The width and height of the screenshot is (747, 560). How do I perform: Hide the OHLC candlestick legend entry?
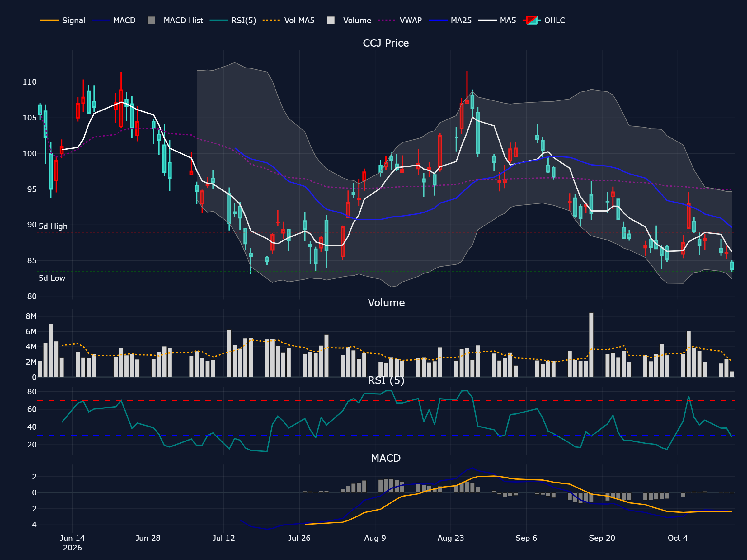point(544,20)
